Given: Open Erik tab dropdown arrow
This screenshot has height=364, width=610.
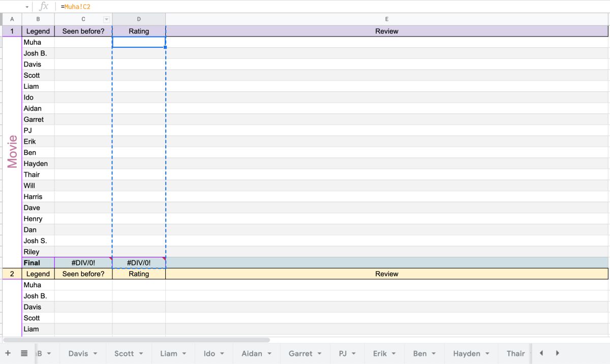Looking at the screenshot, I should point(394,353).
